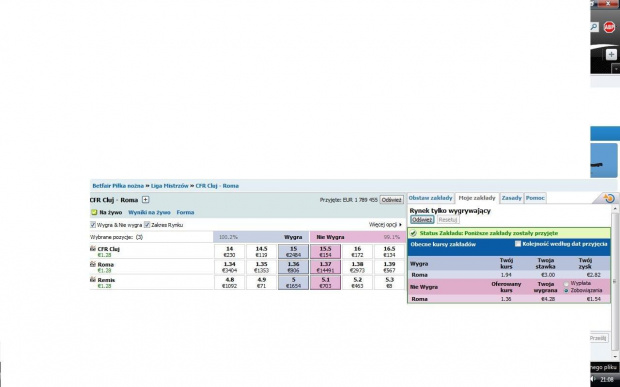Toggle the Wygra & Nie wygra checkbox
Viewport: 620px width, 387px height.
pos(93,225)
